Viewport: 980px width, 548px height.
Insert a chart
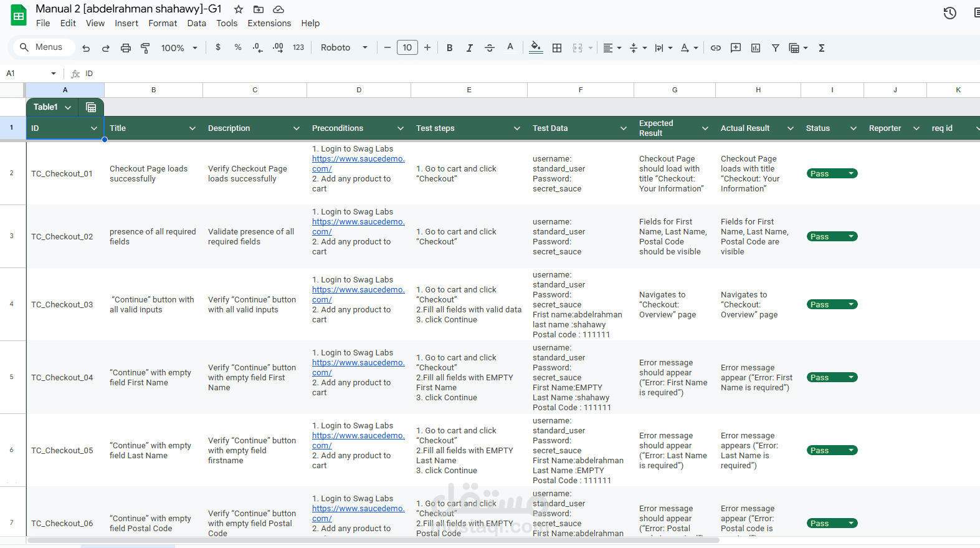(756, 48)
